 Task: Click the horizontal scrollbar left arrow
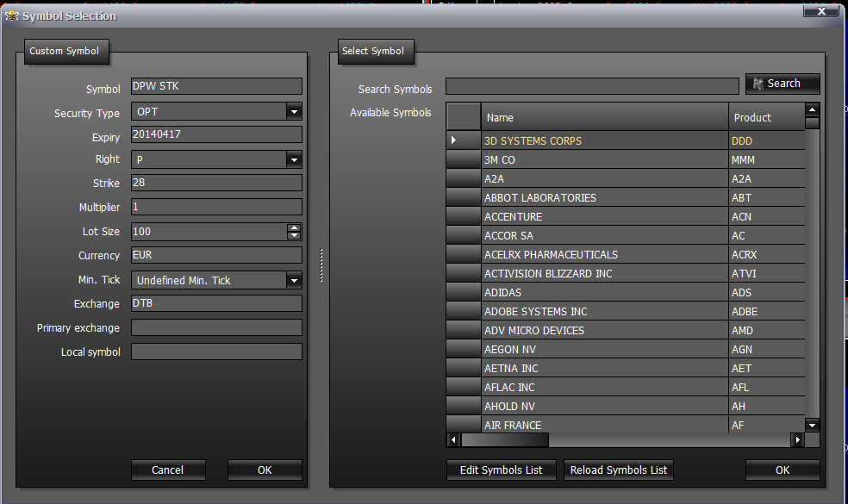click(454, 439)
